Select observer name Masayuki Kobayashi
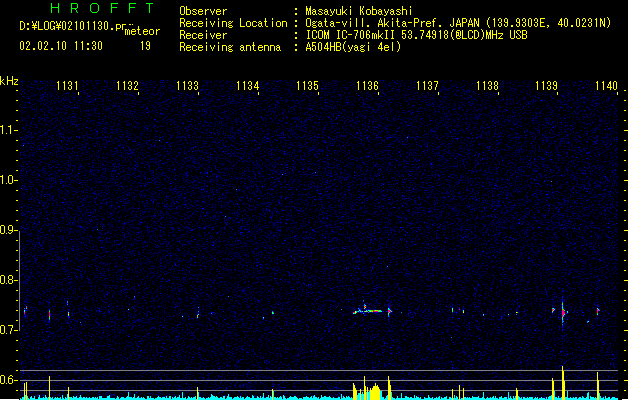The width and height of the screenshot is (629, 400). pyautogui.click(x=359, y=11)
